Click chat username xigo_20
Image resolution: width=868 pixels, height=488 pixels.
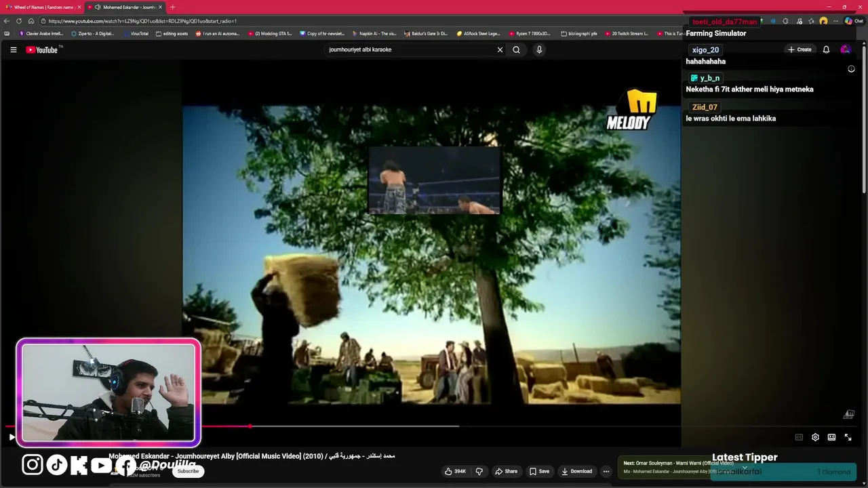(705, 50)
